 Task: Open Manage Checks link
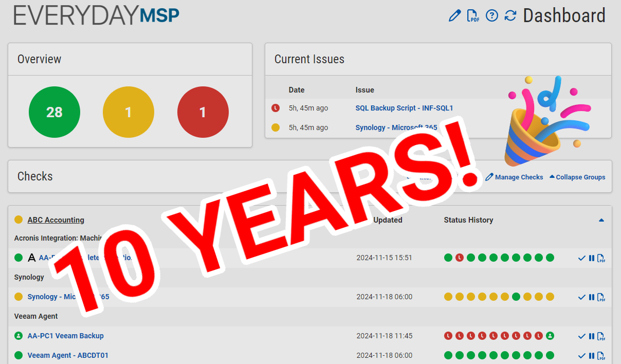tap(515, 177)
